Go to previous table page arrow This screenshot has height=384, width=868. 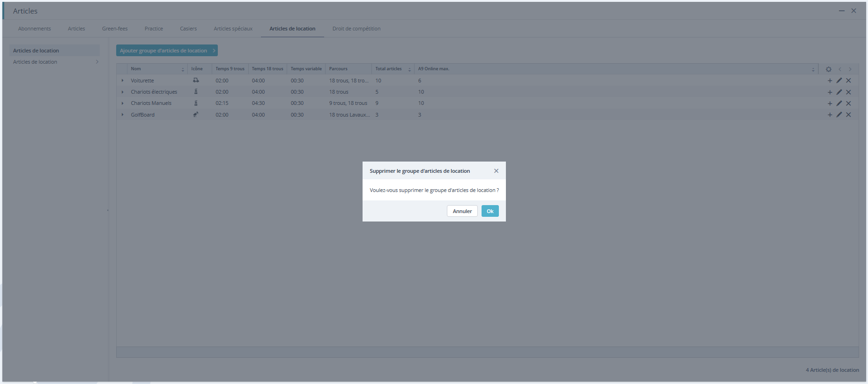pos(840,69)
